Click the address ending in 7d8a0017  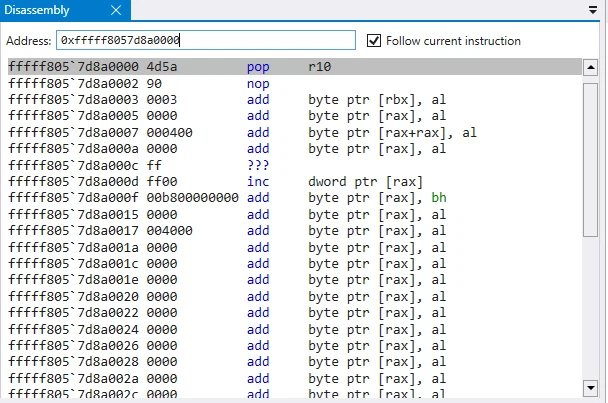[x=73, y=231]
